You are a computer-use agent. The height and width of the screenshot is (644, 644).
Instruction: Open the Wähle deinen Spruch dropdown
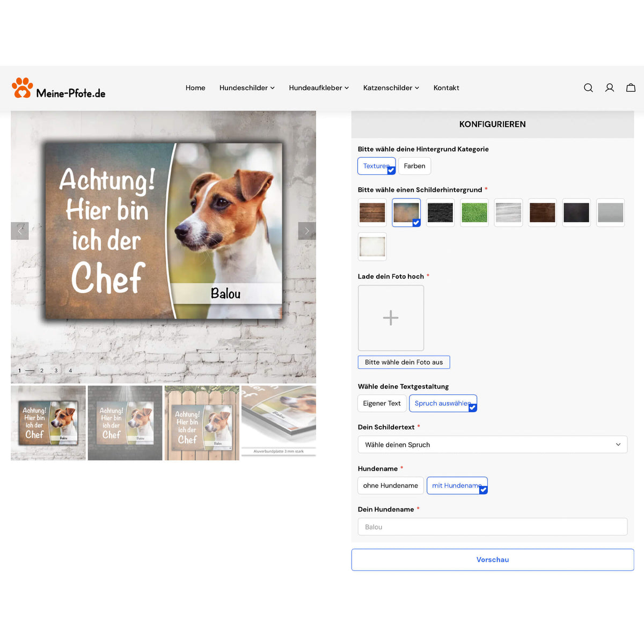point(493,444)
